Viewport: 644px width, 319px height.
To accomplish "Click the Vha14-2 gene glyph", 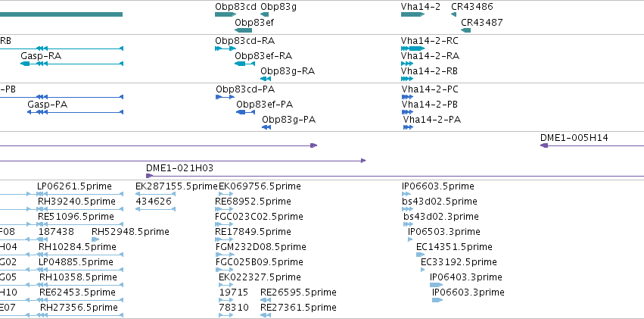I will point(412,14).
